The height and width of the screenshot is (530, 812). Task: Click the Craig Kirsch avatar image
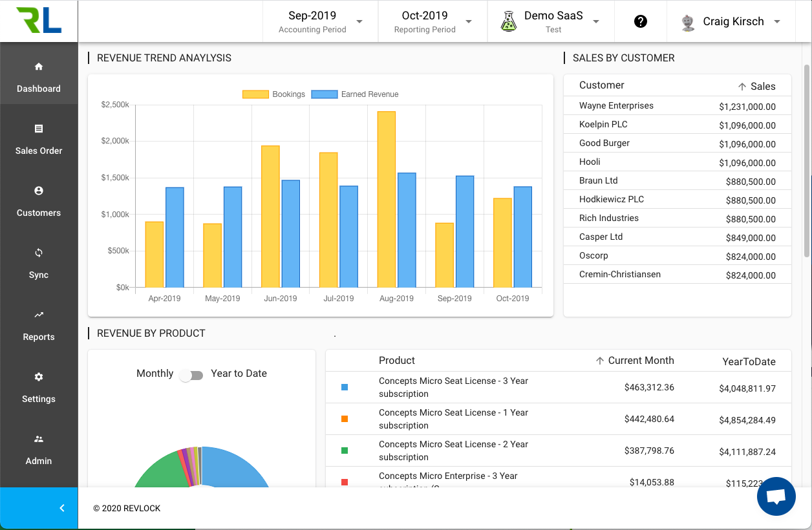click(689, 22)
